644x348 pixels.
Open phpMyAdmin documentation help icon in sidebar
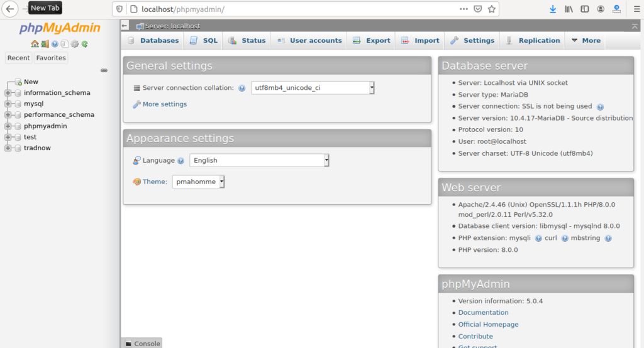point(55,44)
